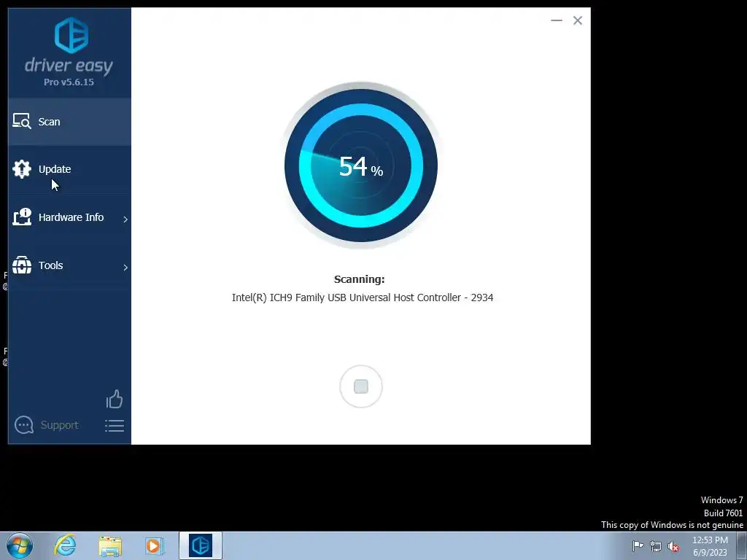Open the Windows Start menu
Screen dimensions: 747x560
click(20, 545)
